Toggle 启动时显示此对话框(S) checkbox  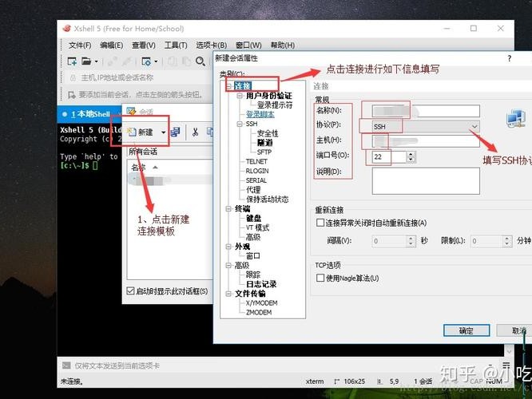tap(130, 290)
